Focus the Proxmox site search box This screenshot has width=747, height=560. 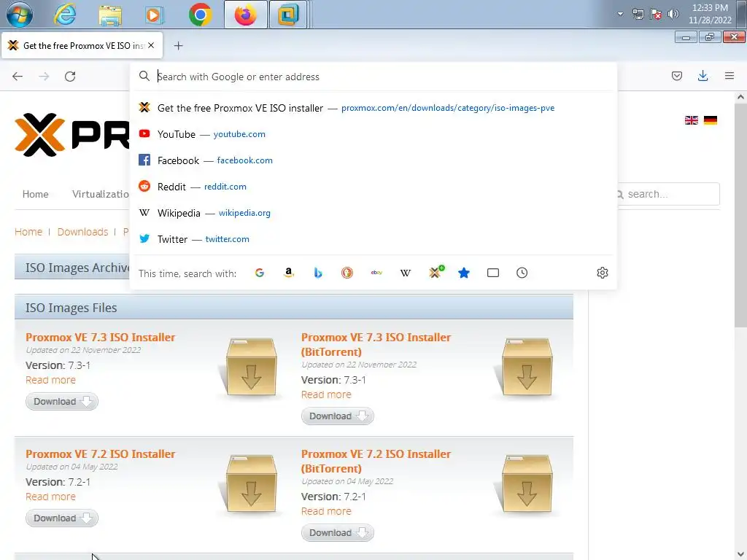pos(669,194)
